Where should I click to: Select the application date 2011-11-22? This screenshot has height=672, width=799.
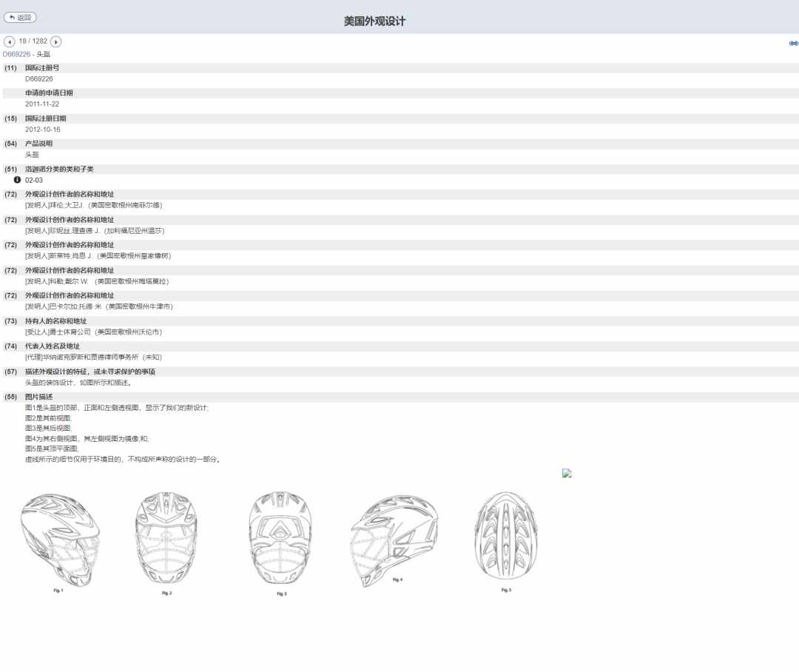pos(41,104)
